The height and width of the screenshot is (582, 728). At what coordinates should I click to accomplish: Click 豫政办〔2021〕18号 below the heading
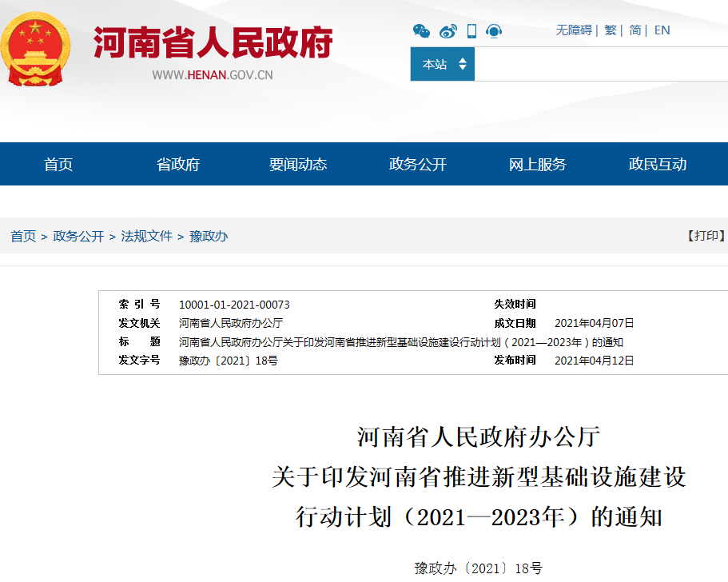(x=478, y=568)
